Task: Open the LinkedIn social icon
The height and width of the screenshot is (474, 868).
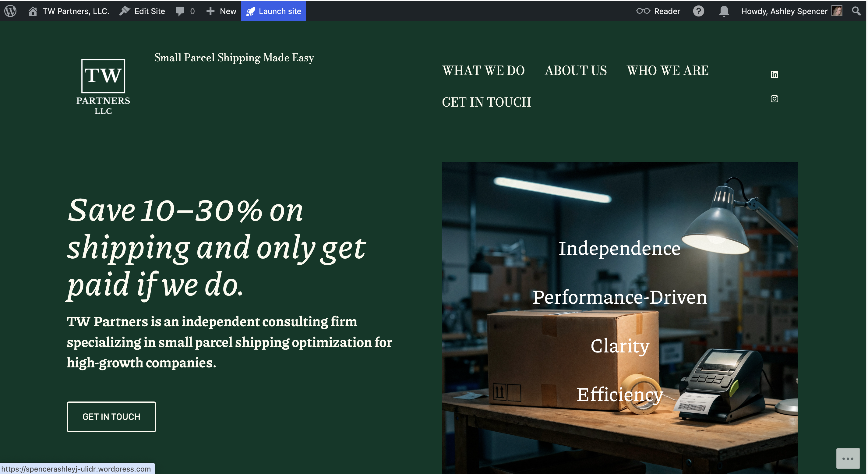Action: [x=774, y=74]
